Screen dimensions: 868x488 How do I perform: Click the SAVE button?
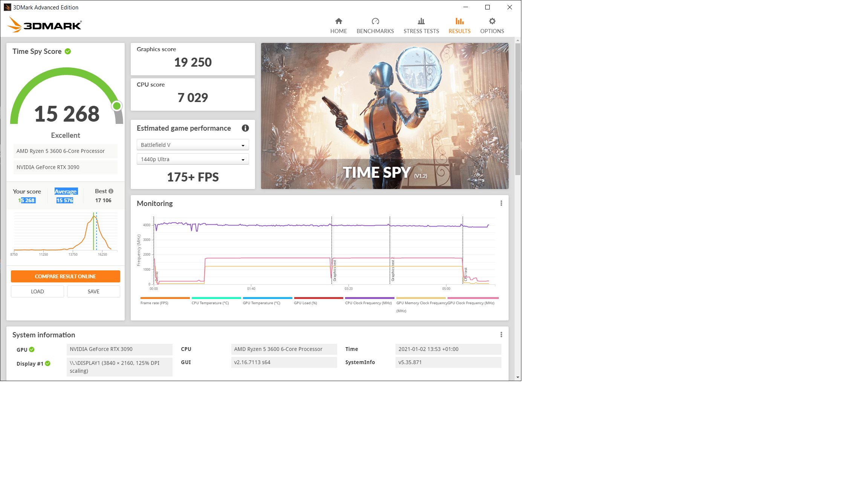(93, 291)
